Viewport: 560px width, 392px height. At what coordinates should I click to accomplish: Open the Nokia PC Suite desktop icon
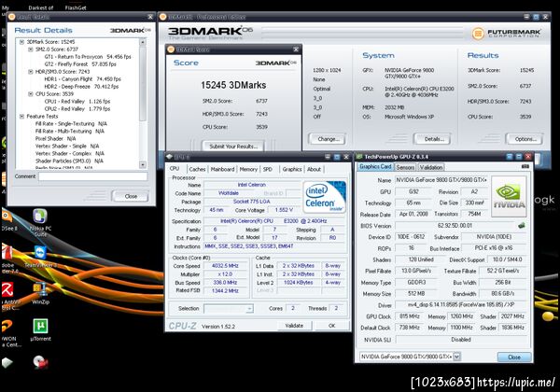[x=40, y=223]
